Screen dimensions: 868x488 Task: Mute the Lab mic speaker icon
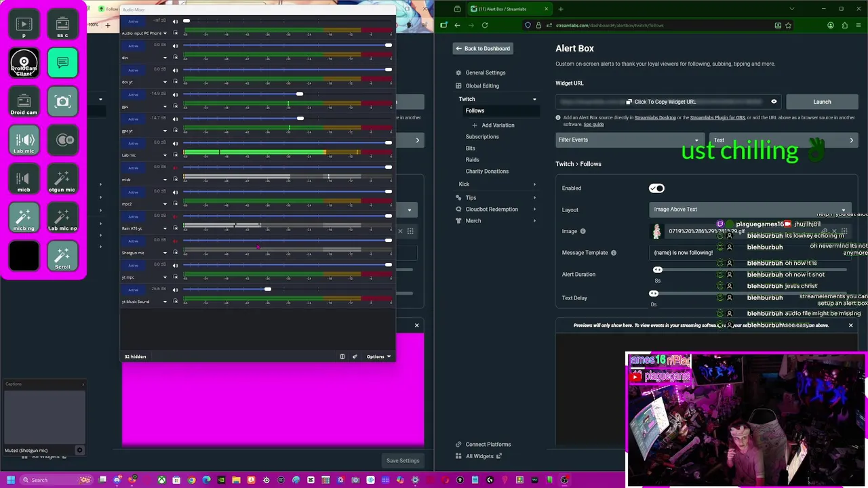[176, 143]
